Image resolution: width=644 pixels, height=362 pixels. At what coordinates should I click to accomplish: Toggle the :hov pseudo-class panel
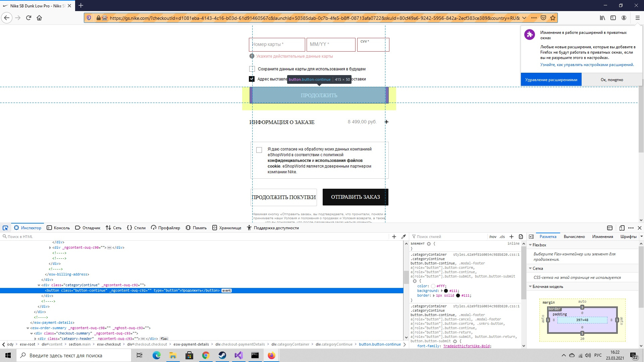(493, 237)
